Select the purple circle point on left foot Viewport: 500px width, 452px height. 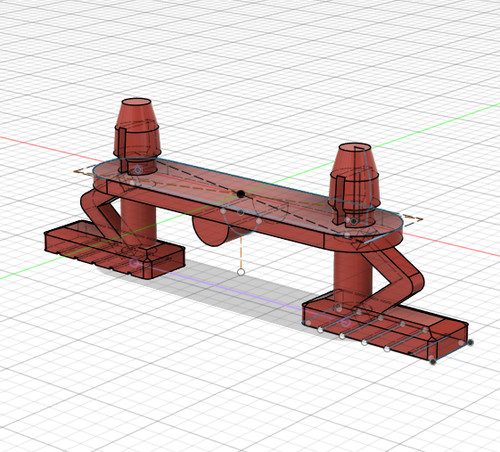134,263
